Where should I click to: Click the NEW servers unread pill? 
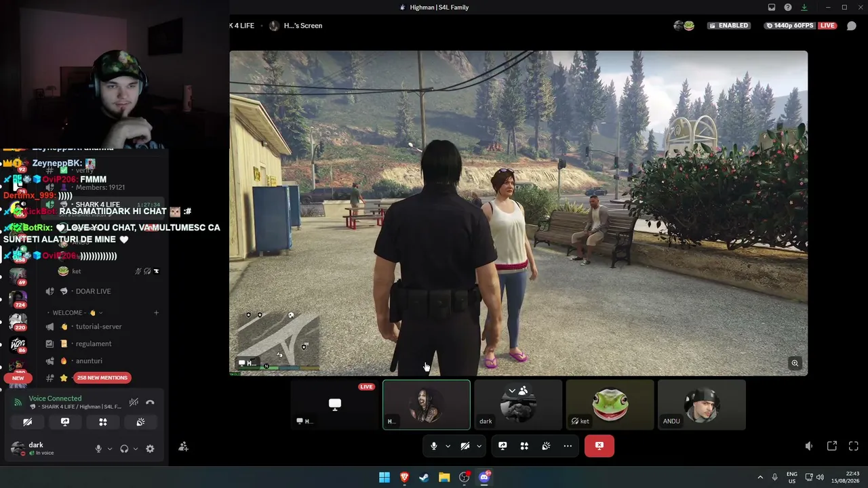pos(18,378)
